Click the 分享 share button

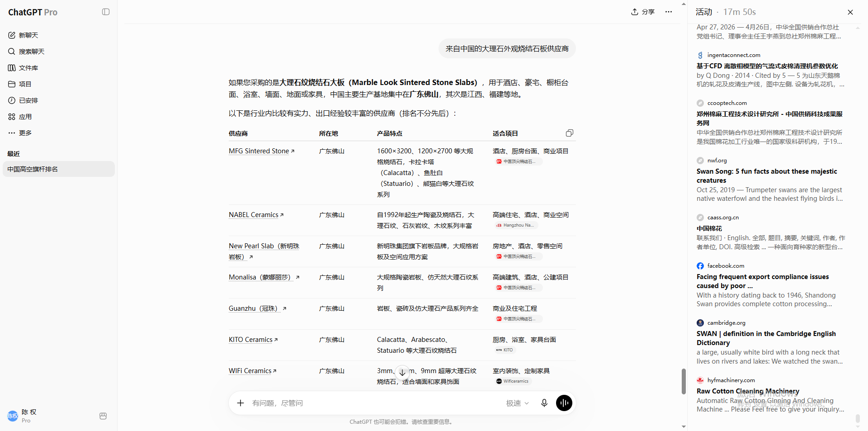(642, 12)
